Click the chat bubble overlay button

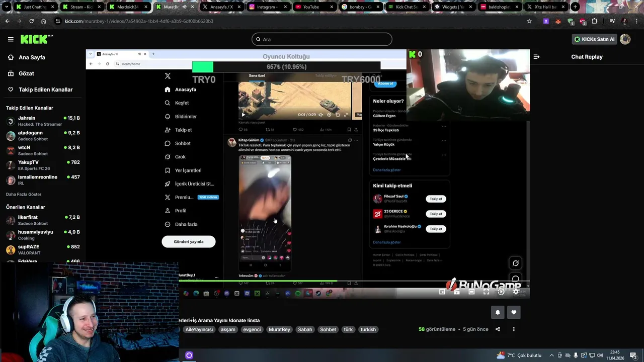coord(516,279)
